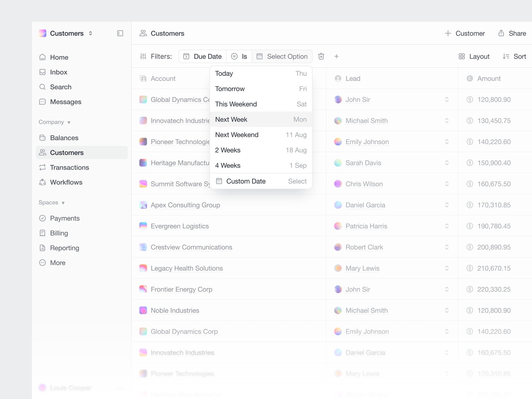This screenshot has width=532, height=399.
Task: Select the 4 Weeks option
Action: point(261,165)
